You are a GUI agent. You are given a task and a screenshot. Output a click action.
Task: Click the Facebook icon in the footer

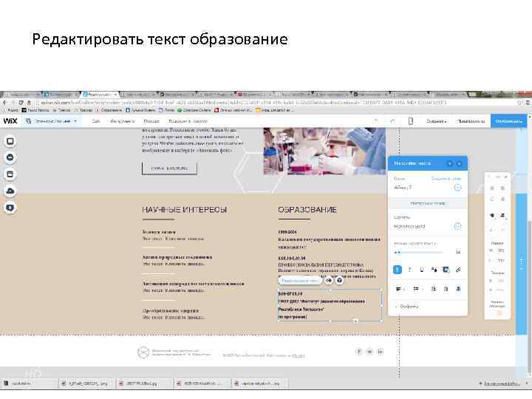[358, 352]
